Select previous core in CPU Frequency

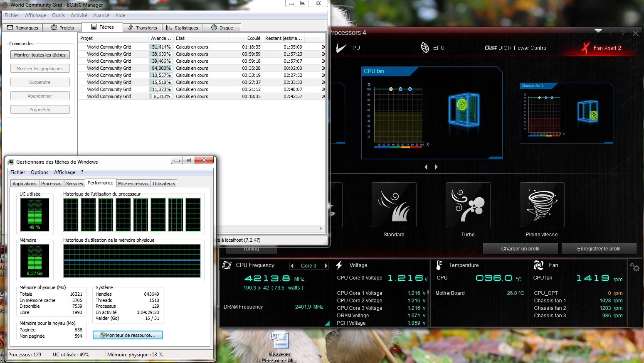click(292, 266)
